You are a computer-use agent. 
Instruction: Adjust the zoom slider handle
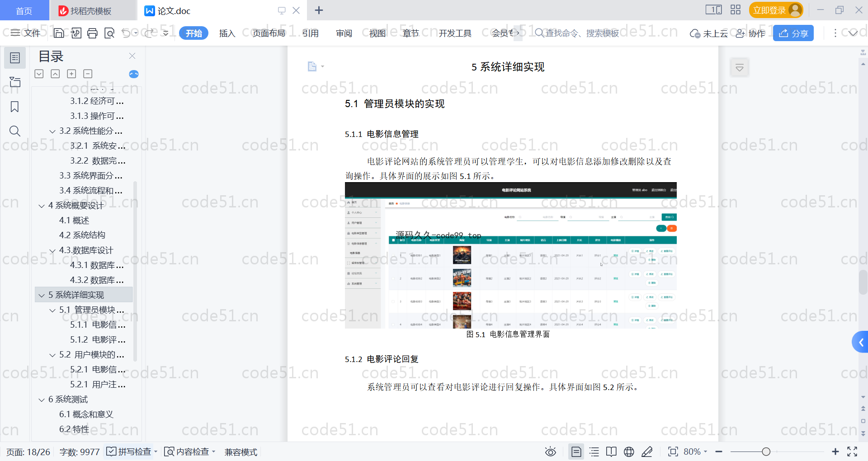click(x=766, y=452)
